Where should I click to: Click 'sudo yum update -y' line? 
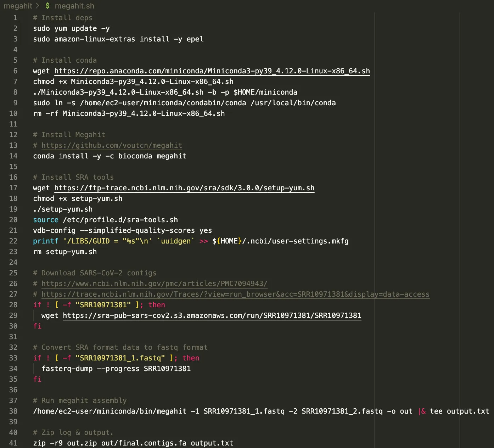(71, 28)
